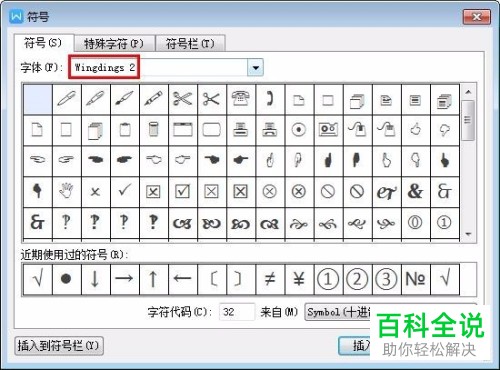This screenshot has width=500, height=370.
Task: Open the 符号栏(T) tab
Action: [190, 44]
